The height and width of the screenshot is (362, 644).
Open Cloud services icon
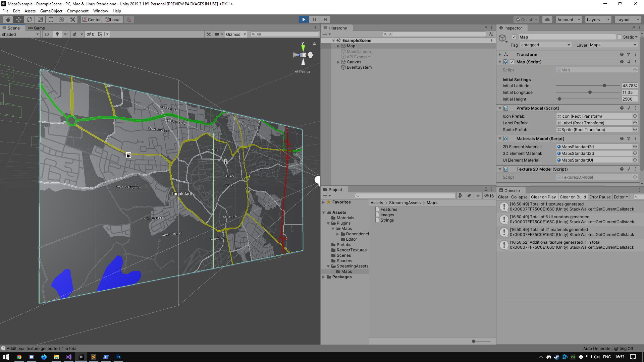(547, 19)
